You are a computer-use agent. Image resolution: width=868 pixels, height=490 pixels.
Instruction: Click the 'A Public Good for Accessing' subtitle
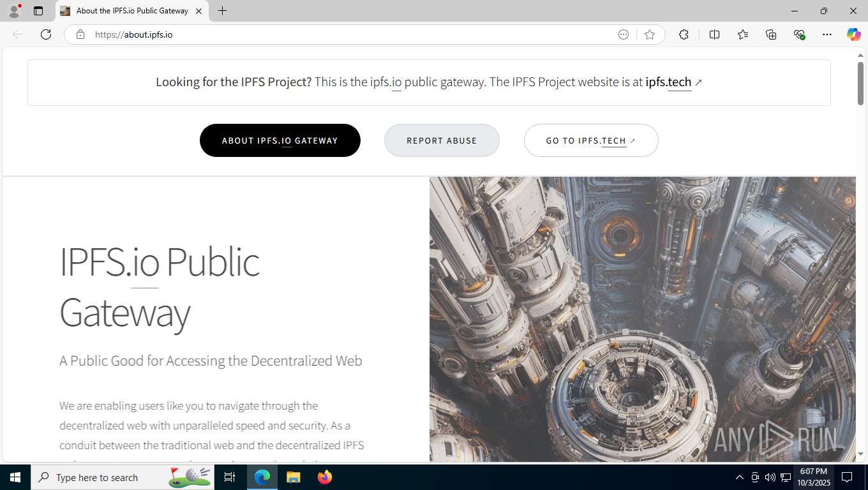point(211,360)
